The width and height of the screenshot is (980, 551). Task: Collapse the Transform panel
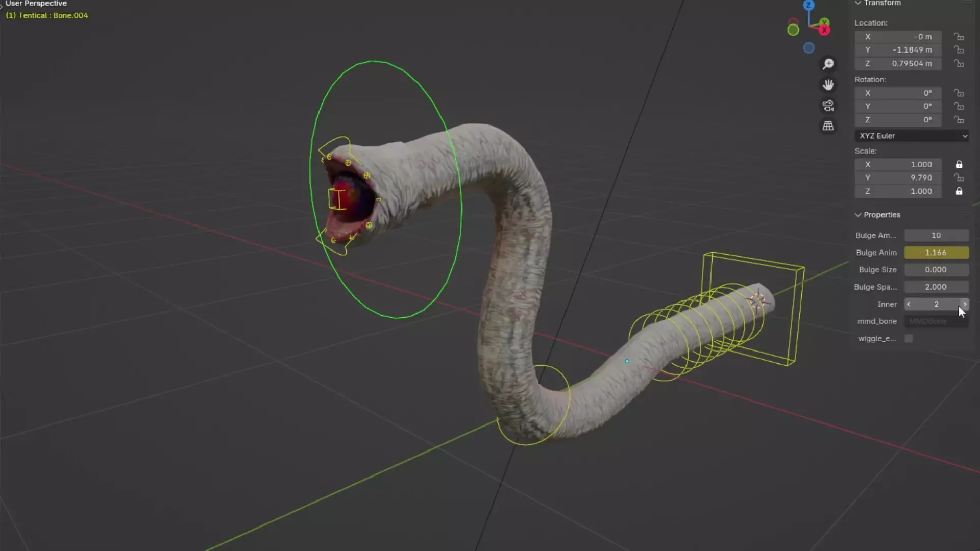859,3
